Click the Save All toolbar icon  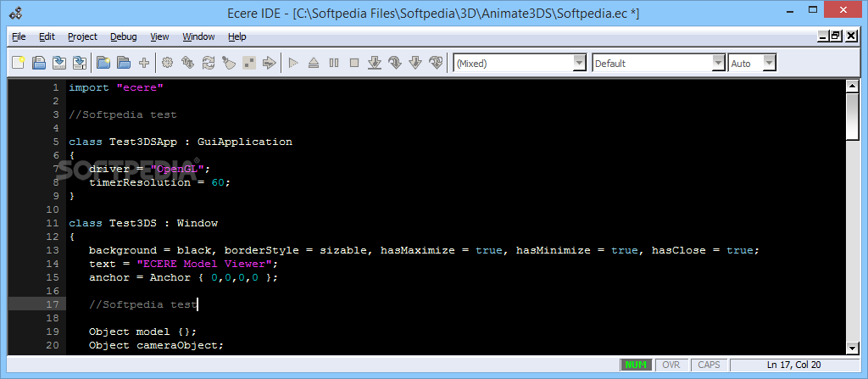(80, 63)
